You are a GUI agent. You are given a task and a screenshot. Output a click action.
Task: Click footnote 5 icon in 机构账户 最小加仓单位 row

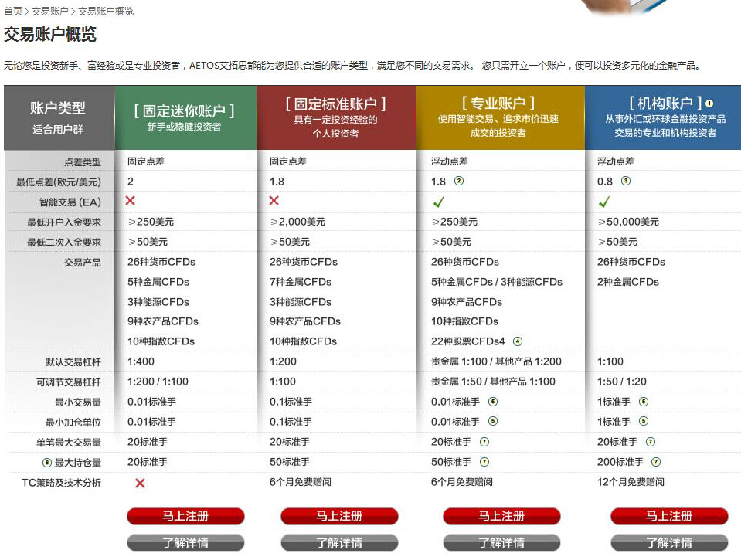coord(644,421)
